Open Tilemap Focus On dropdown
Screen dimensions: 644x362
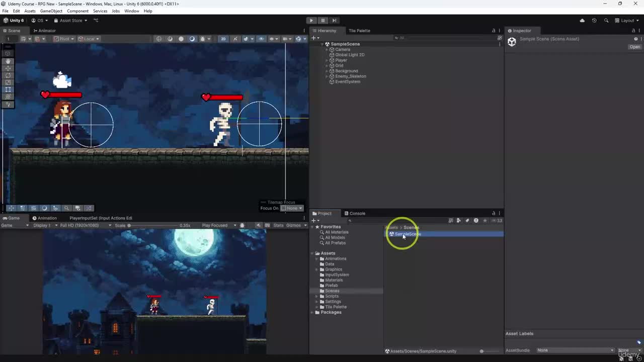click(292, 208)
